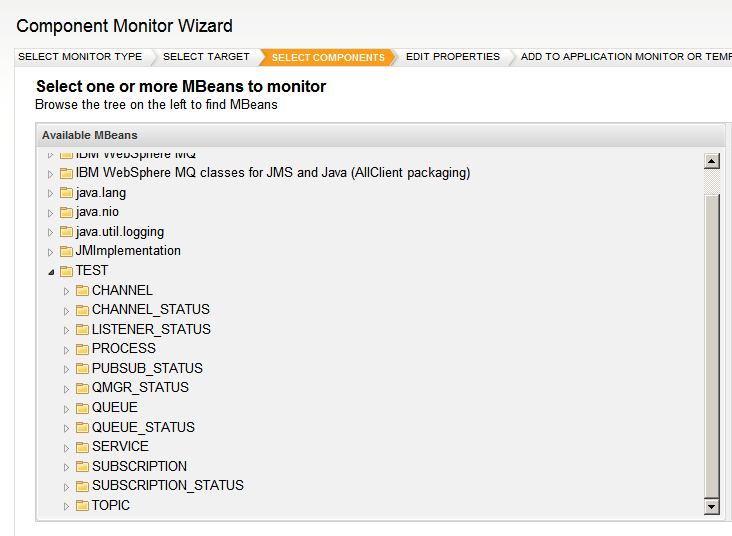This screenshot has width=732, height=536.
Task: Click the java.lang folder icon
Action: (66, 193)
